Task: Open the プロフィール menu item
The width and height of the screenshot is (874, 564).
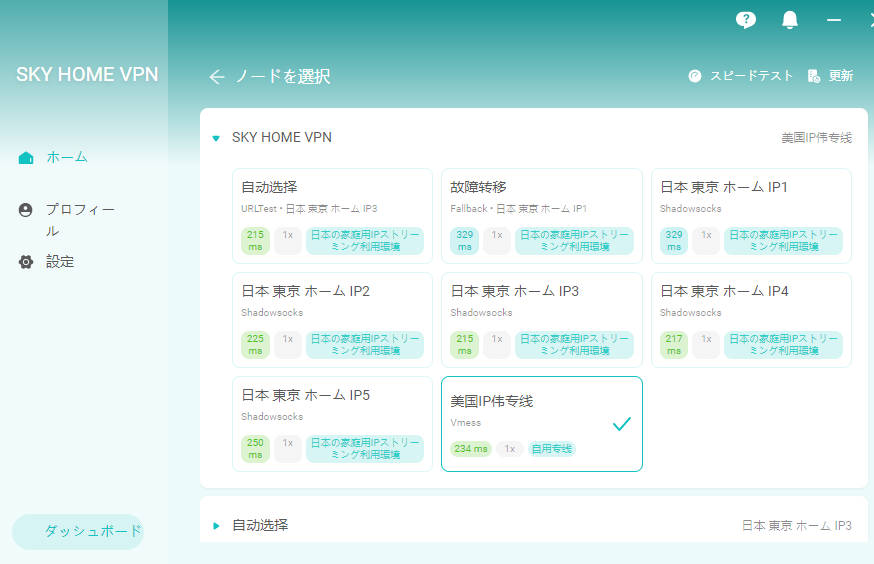Action: point(80,220)
